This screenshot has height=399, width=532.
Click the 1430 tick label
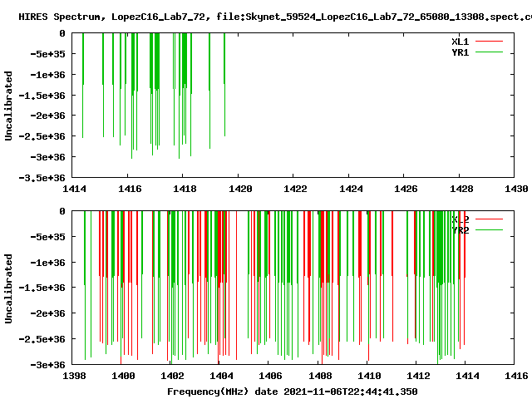coord(516,189)
